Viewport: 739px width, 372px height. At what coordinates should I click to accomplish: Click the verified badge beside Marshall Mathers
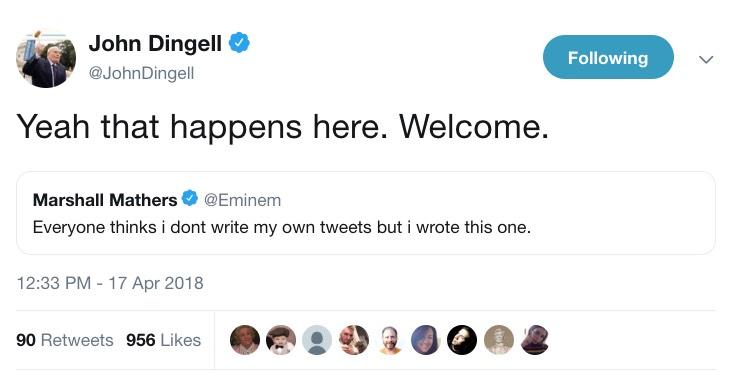(x=190, y=199)
